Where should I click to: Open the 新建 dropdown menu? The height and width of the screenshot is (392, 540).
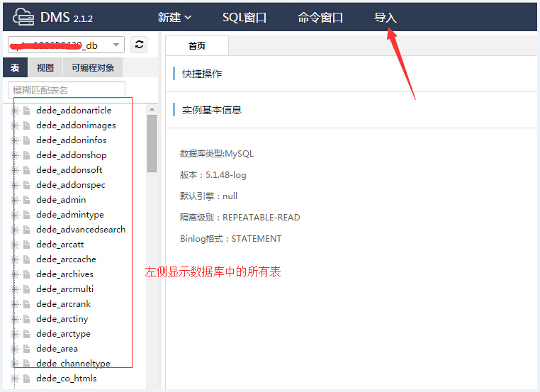(174, 18)
